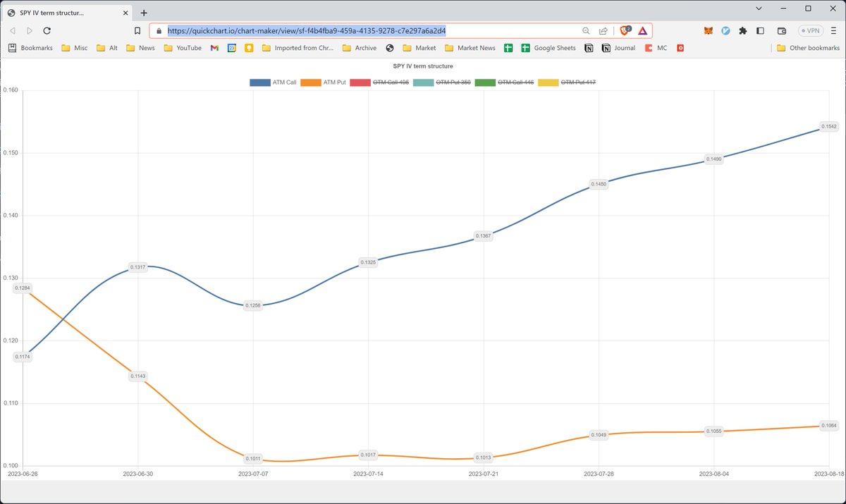Open the Journal Notion bookmark

point(618,48)
